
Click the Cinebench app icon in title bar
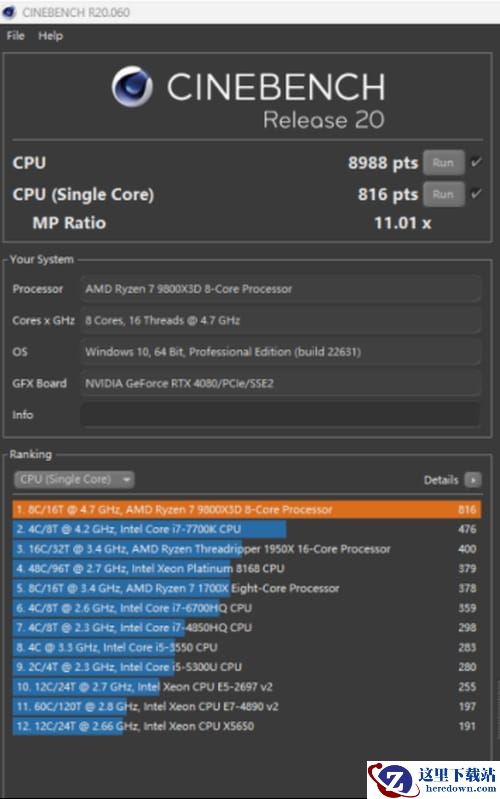click(x=9, y=12)
